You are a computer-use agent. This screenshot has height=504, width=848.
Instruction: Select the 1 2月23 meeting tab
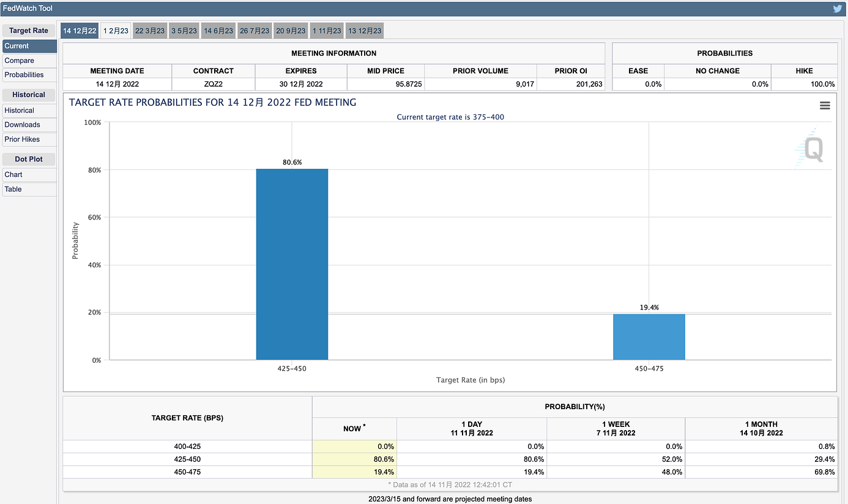click(116, 31)
